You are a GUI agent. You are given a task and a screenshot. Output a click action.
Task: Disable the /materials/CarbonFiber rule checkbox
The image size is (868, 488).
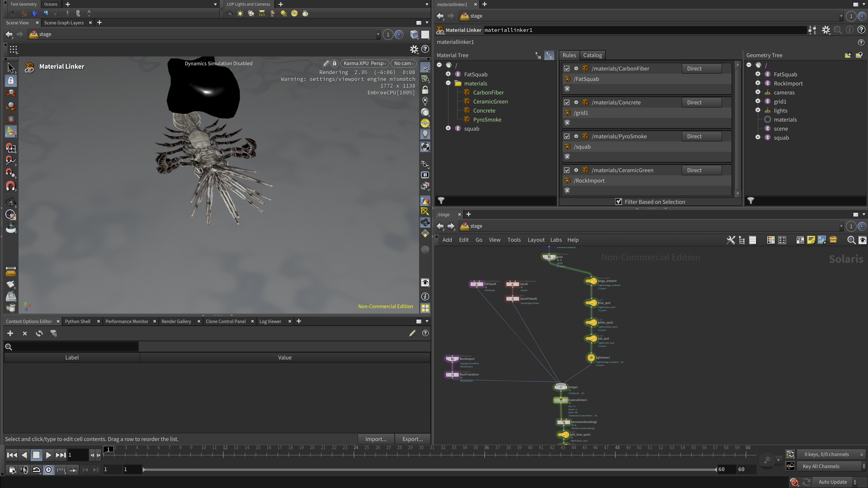[x=567, y=68]
